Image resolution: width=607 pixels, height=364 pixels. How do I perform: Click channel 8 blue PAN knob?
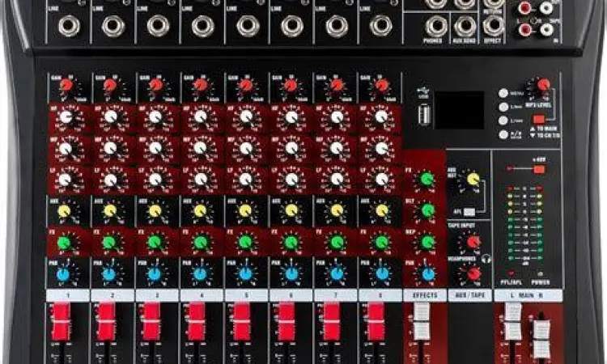[382, 274]
